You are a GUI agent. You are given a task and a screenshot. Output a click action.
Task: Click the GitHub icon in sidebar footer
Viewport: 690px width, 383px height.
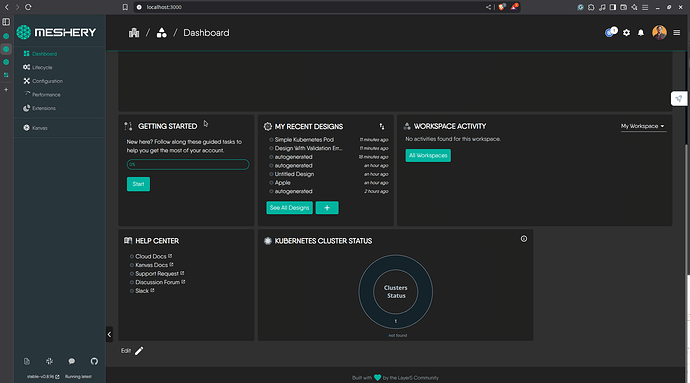(x=94, y=361)
